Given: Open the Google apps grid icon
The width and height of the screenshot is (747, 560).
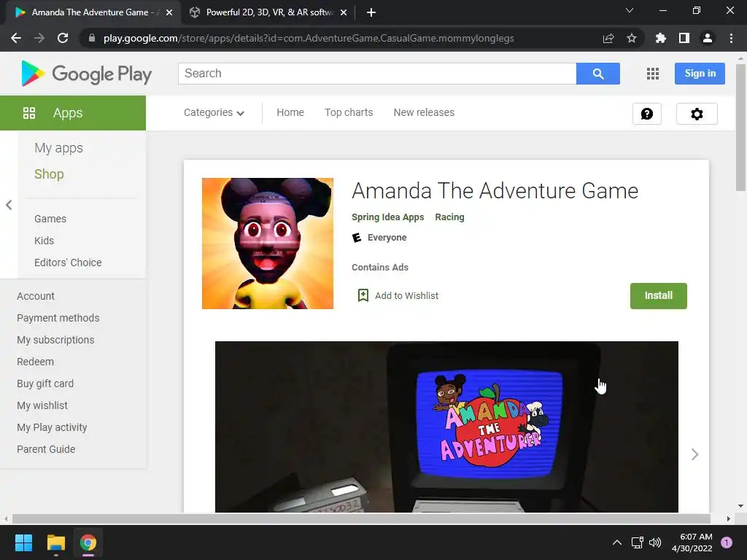Looking at the screenshot, I should tap(653, 74).
